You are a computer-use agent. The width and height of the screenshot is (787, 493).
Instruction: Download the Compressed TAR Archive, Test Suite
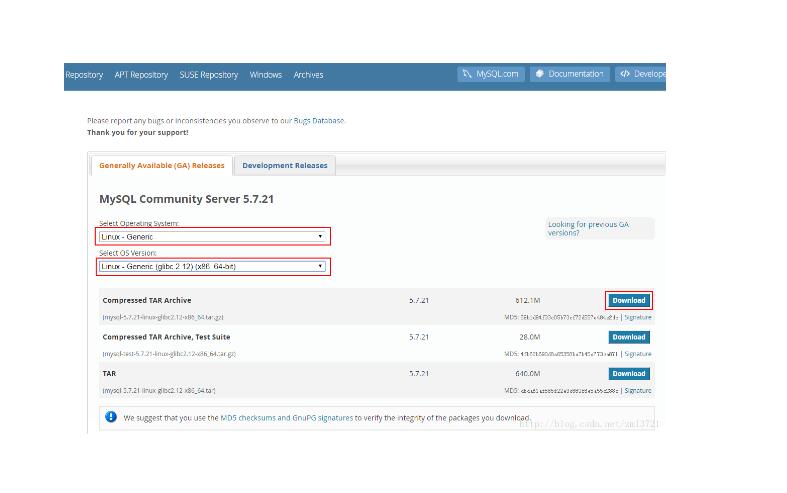click(x=628, y=337)
